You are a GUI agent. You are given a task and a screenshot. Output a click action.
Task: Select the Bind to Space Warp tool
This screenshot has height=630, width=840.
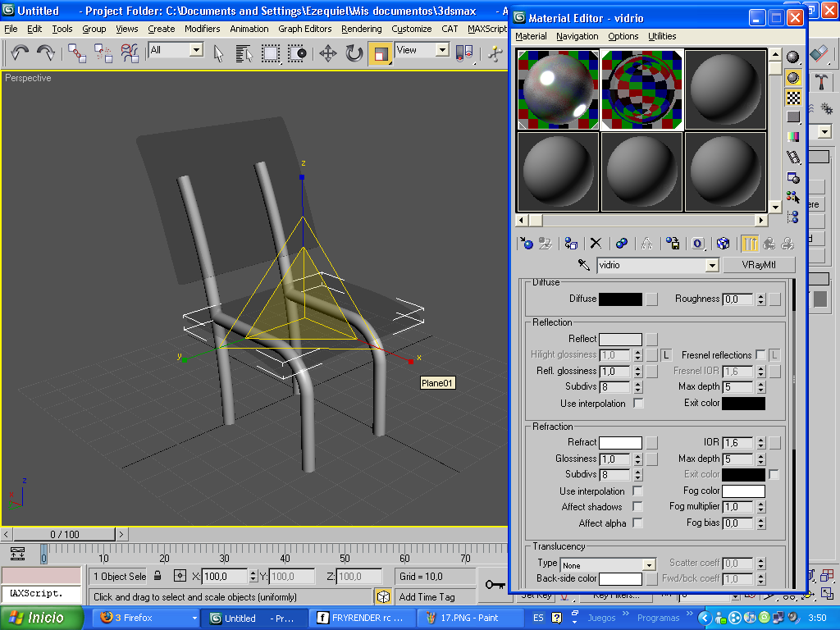pos(129,53)
